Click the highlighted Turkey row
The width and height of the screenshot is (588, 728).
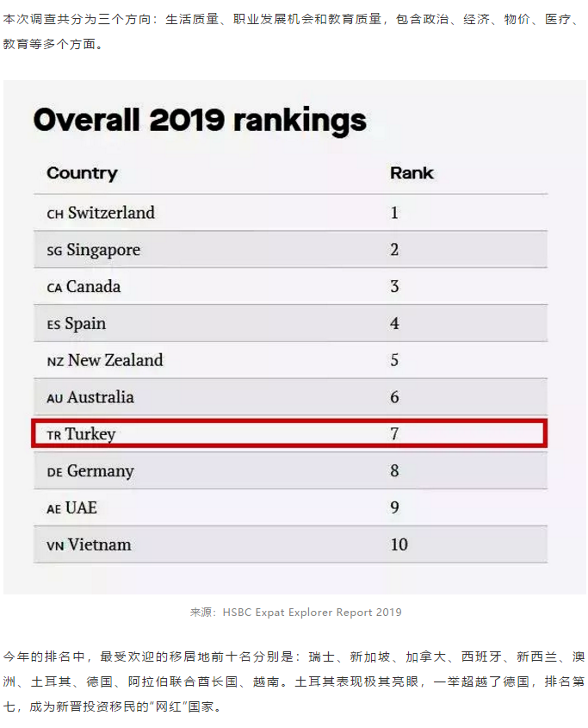tap(289, 433)
